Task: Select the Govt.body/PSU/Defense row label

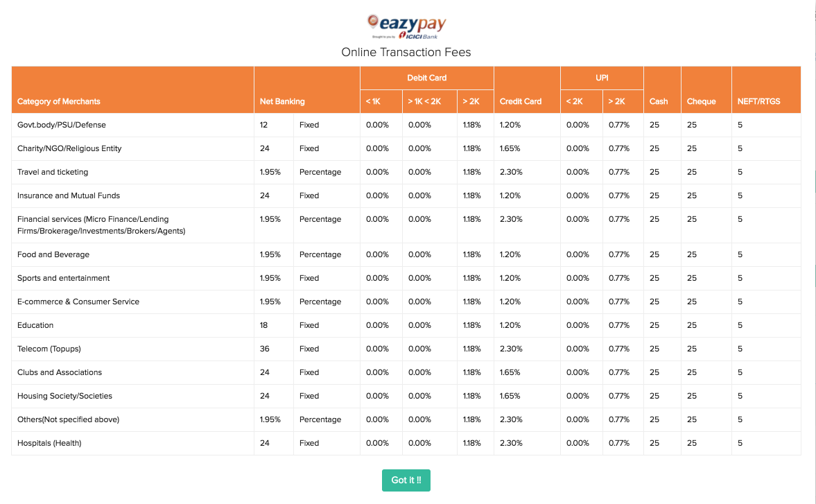Action: [x=62, y=125]
